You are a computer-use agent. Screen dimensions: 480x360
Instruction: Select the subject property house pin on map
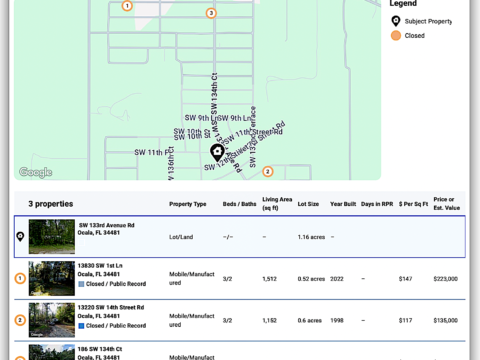tap(217, 153)
